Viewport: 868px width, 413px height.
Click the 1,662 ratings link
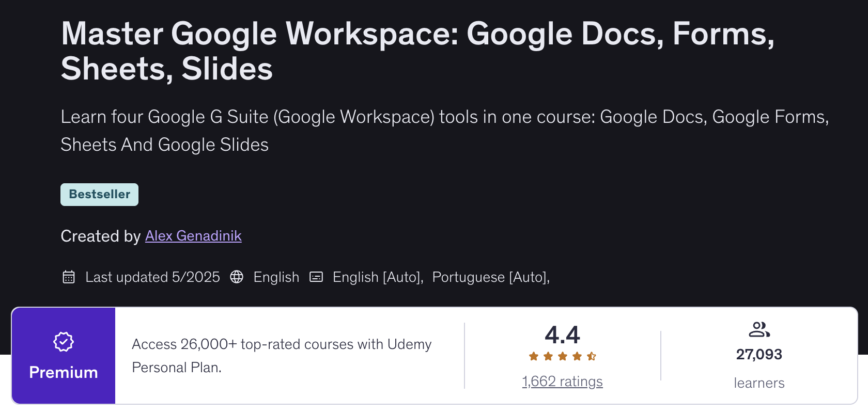(x=562, y=382)
